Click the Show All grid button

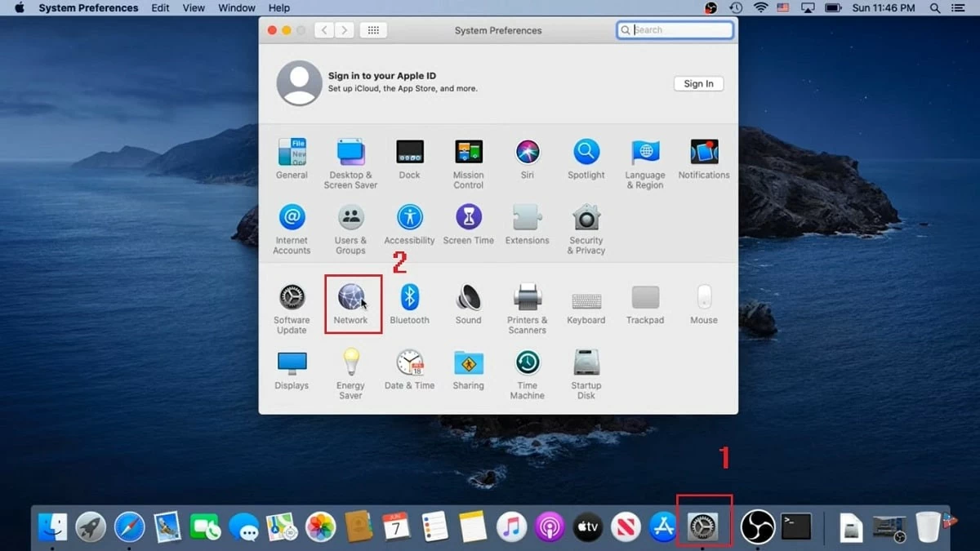click(373, 30)
